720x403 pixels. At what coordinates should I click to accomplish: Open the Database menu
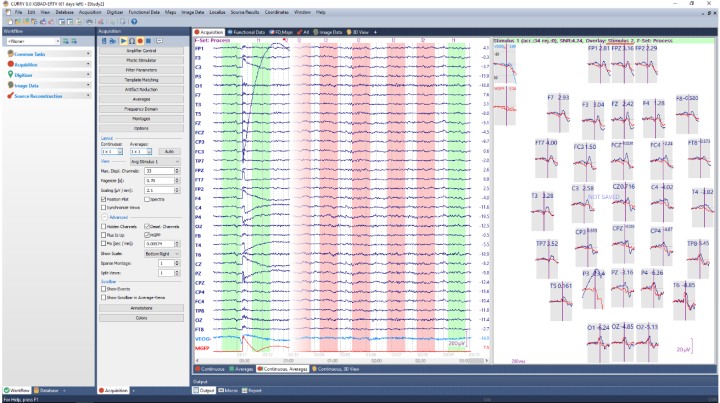[64, 12]
